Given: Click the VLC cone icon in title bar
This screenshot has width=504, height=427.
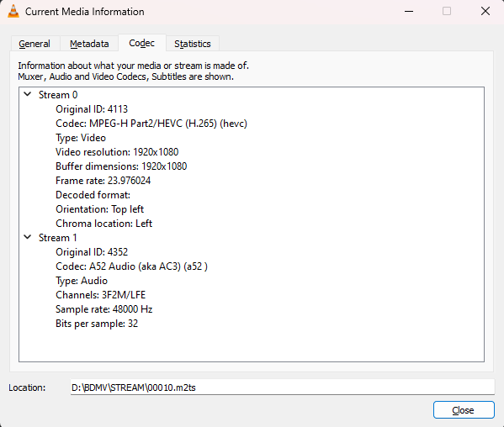Looking at the screenshot, I should [x=13, y=12].
